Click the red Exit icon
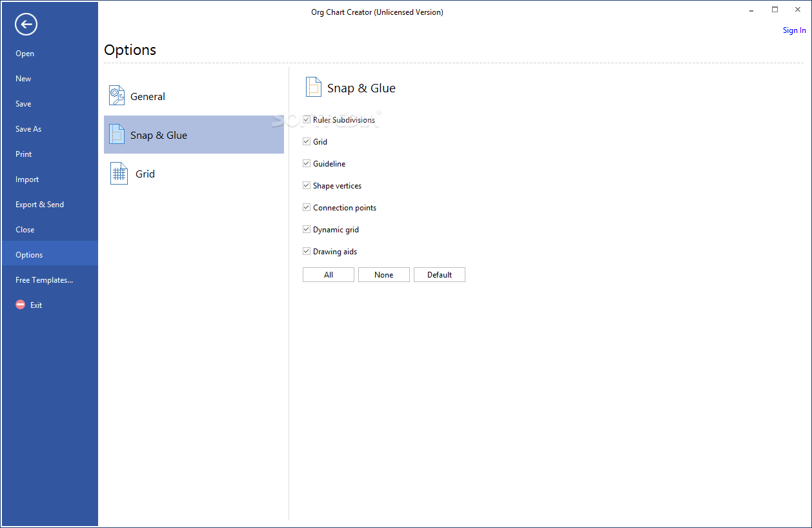812x528 pixels. click(x=21, y=305)
